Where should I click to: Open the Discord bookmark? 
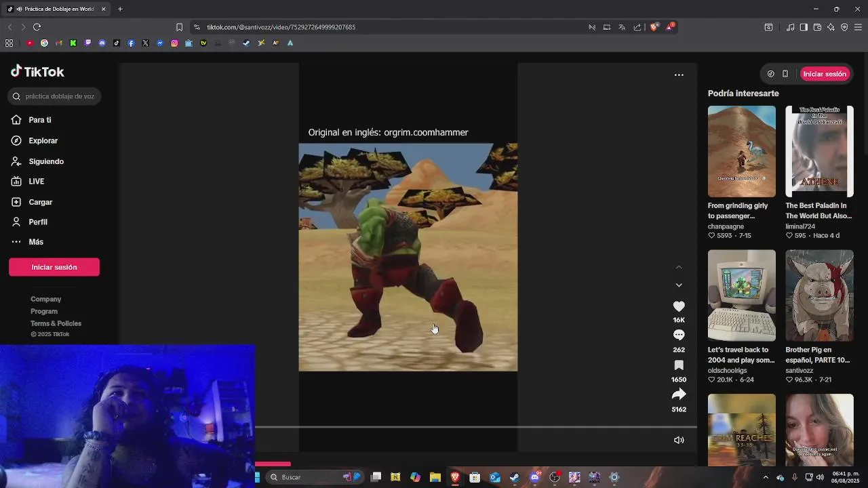click(x=102, y=43)
